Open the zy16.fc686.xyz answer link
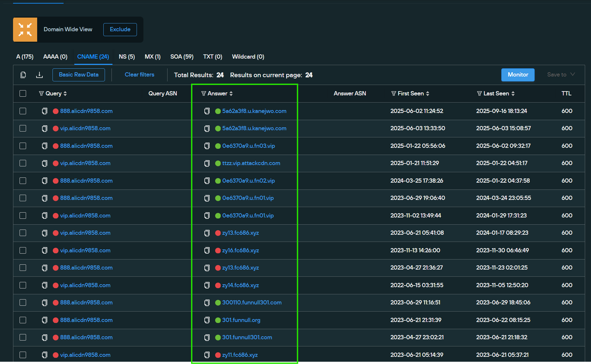The width and height of the screenshot is (591, 364). [x=240, y=250]
